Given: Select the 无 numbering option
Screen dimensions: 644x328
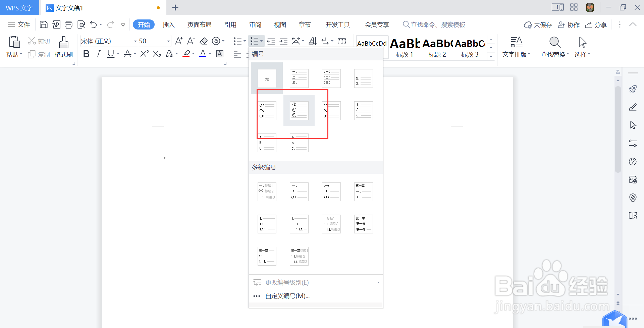Looking at the screenshot, I should [267, 78].
